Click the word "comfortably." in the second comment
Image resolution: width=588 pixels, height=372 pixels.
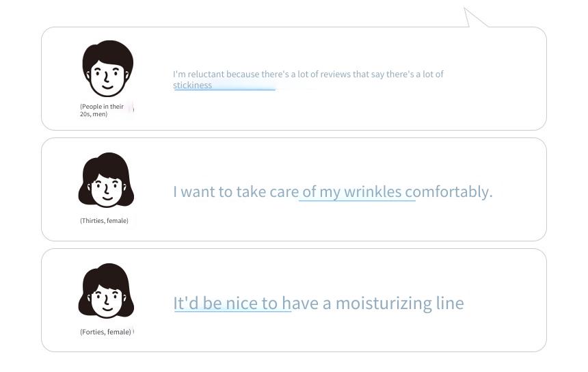[x=449, y=191]
